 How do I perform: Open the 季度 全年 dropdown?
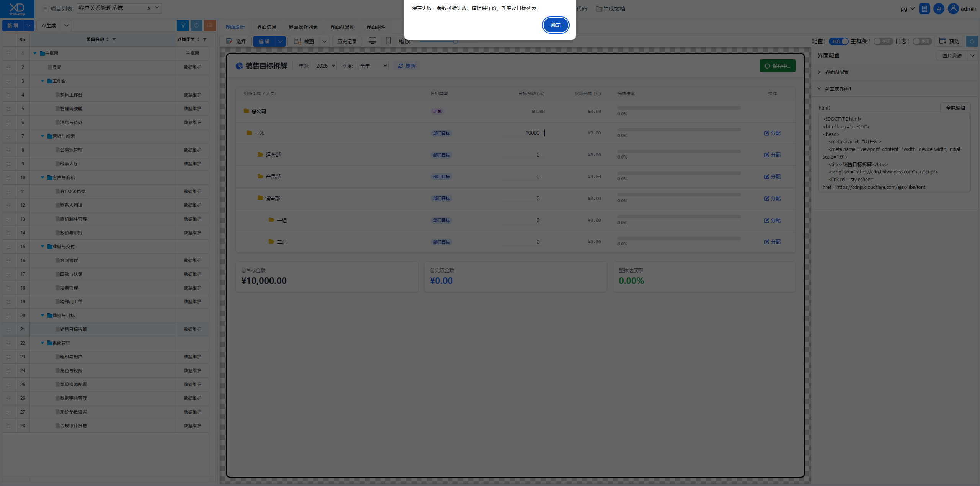pyautogui.click(x=372, y=66)
